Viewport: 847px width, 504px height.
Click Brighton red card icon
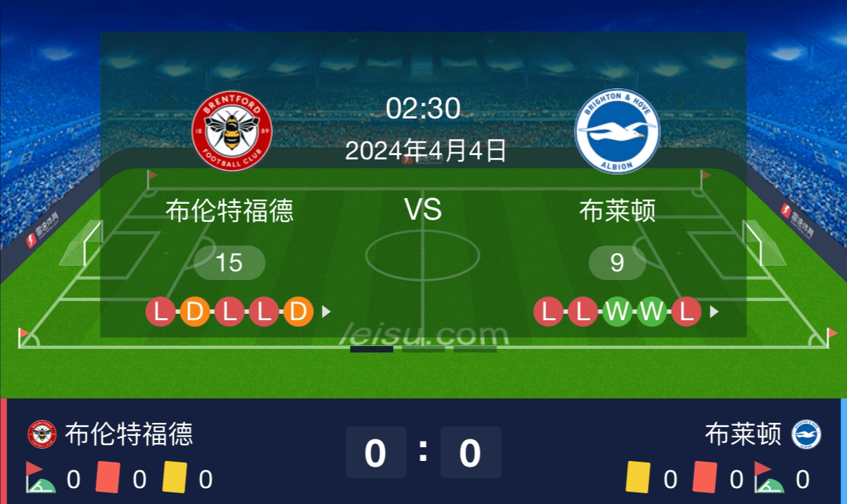coord(705,477)
